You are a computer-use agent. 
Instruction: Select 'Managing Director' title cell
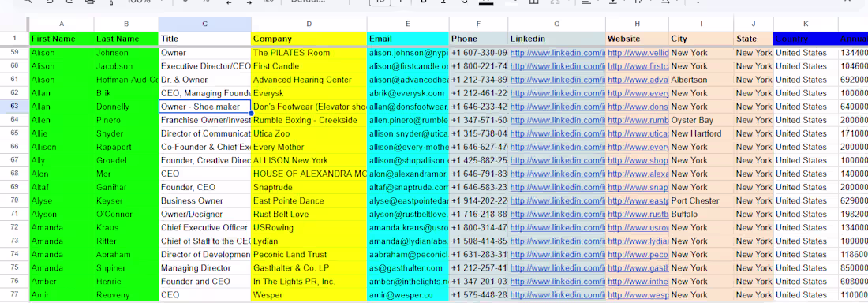205,268
